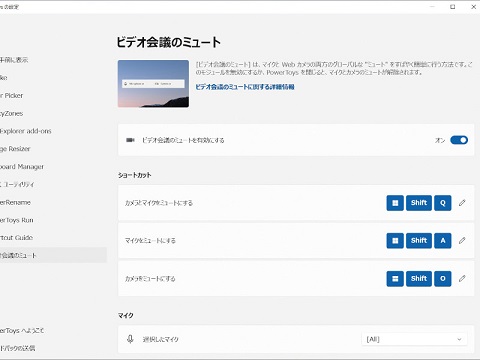Viewport: 480px width, 360px height.
Task: Click the microphone icon beside selected microphone
Action: (x=130, y=339)
